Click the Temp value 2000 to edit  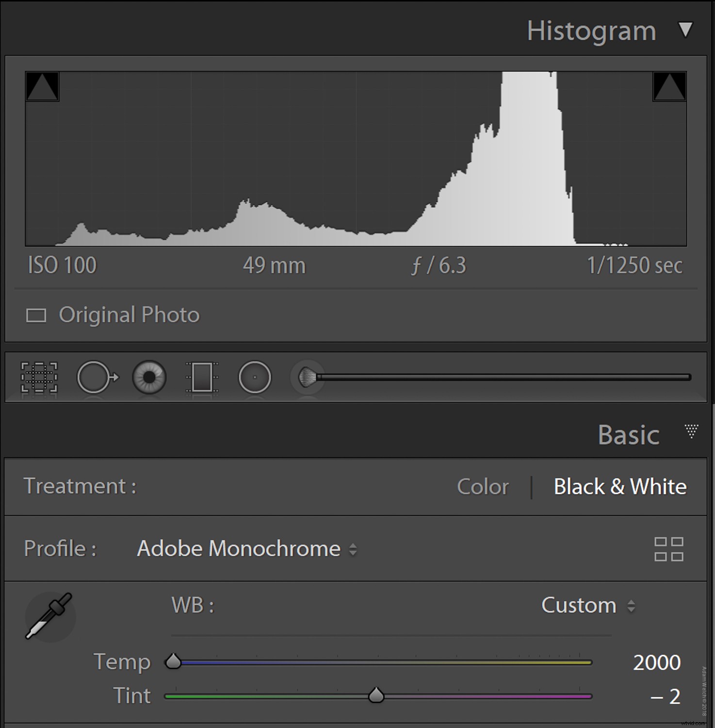pyautogui.click(x=656, y=662)
